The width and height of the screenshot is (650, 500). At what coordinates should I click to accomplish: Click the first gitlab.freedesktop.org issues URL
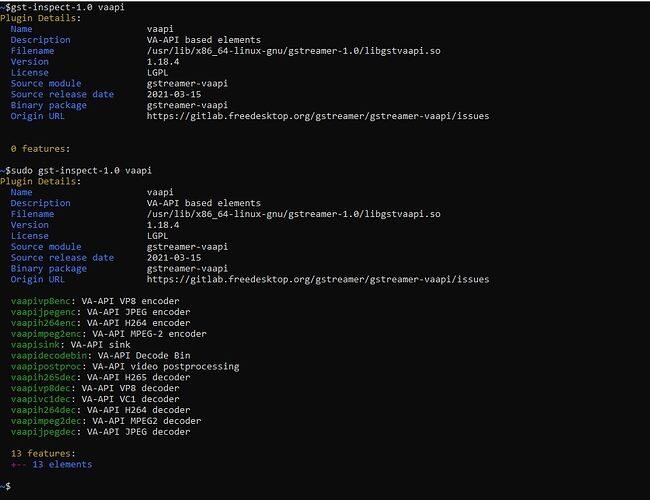point(318,116)
